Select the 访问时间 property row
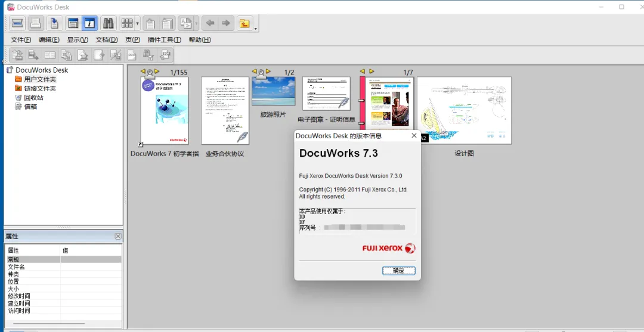Screen dimensions: 644x332 (64, 311)
